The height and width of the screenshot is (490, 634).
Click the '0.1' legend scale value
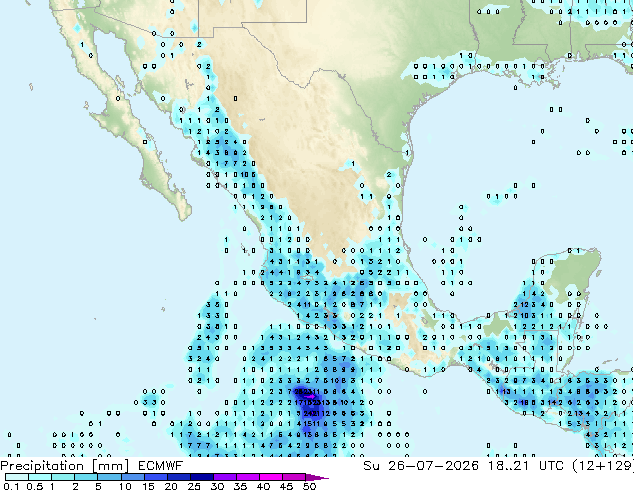click(12, 486)
